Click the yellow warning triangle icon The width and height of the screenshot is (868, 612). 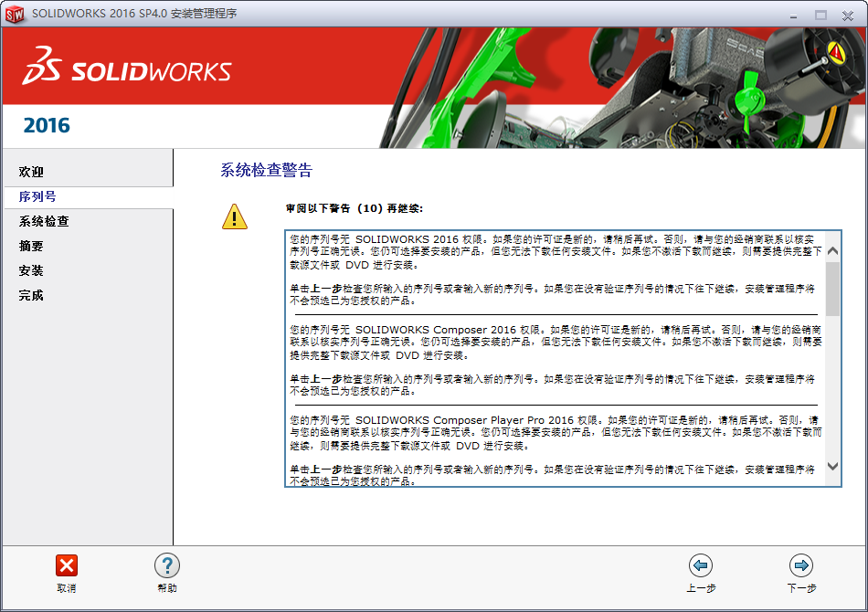(235, 216)
